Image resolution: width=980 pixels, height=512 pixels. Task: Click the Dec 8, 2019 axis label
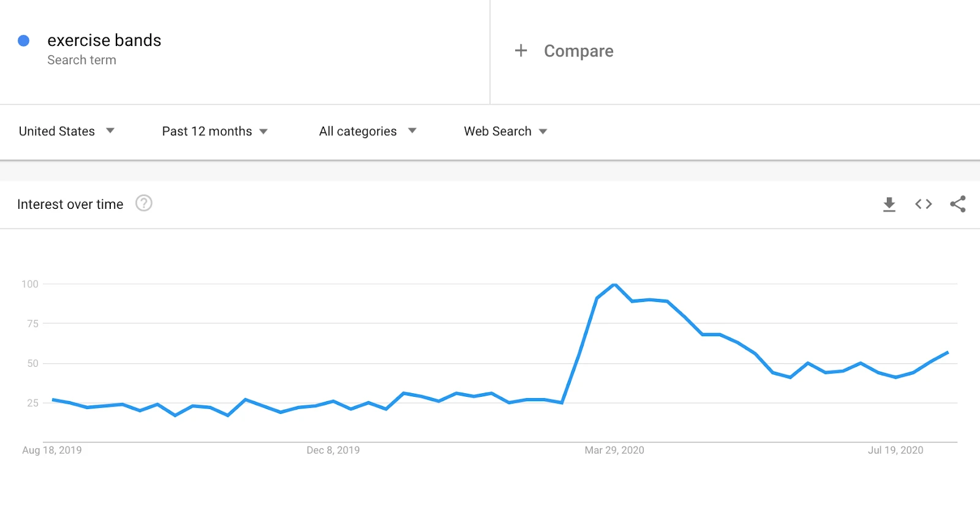pos(333,450)
